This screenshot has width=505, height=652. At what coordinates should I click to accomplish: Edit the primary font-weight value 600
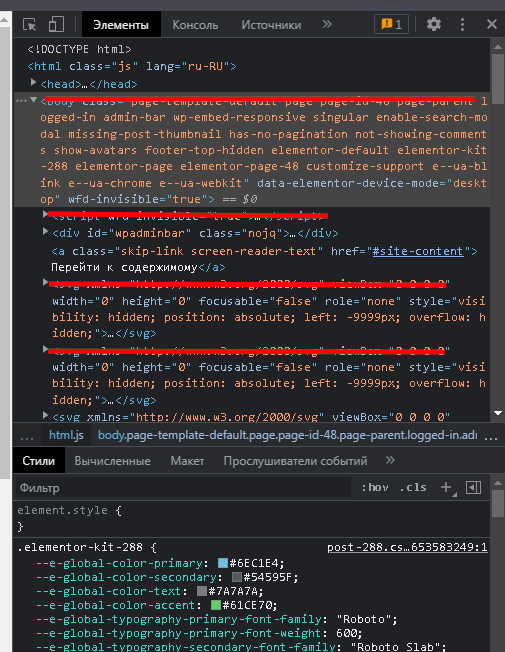pyautogui.click(x=346, y=633)
